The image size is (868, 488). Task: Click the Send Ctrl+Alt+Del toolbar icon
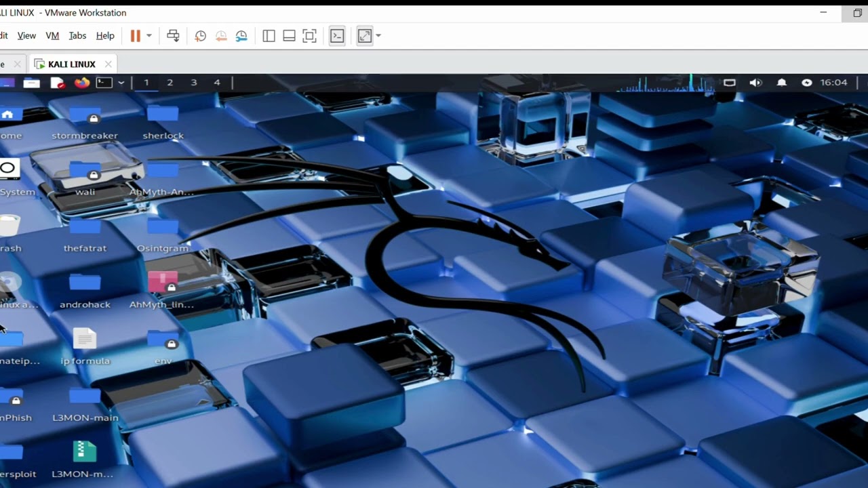tap(173, 36)
